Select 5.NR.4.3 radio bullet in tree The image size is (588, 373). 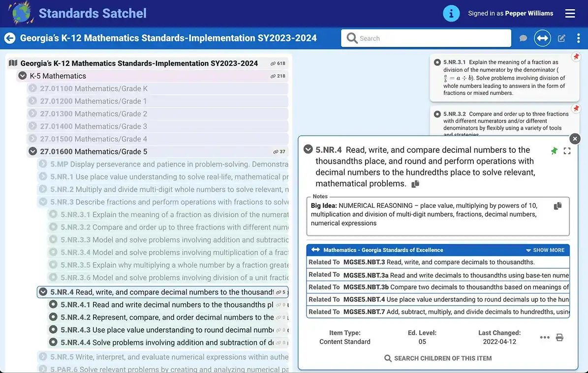click(x=53, y=330)
